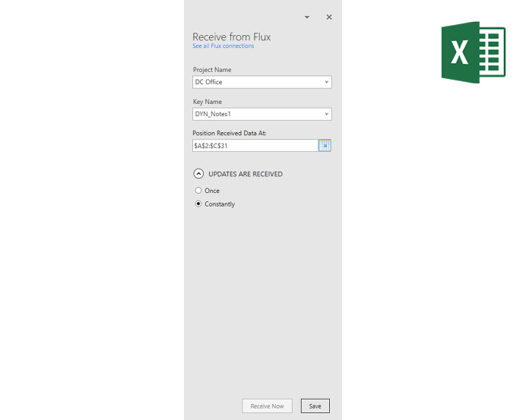This screenshot has width=526, height=420.
Task: Click the cell range selector icon
Action: point(325,146)
